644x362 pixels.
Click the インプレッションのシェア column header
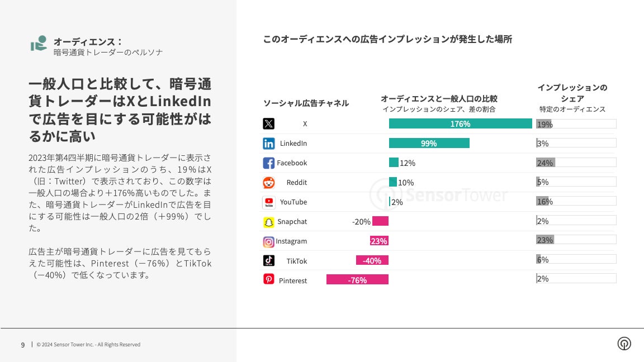point(572,93)
